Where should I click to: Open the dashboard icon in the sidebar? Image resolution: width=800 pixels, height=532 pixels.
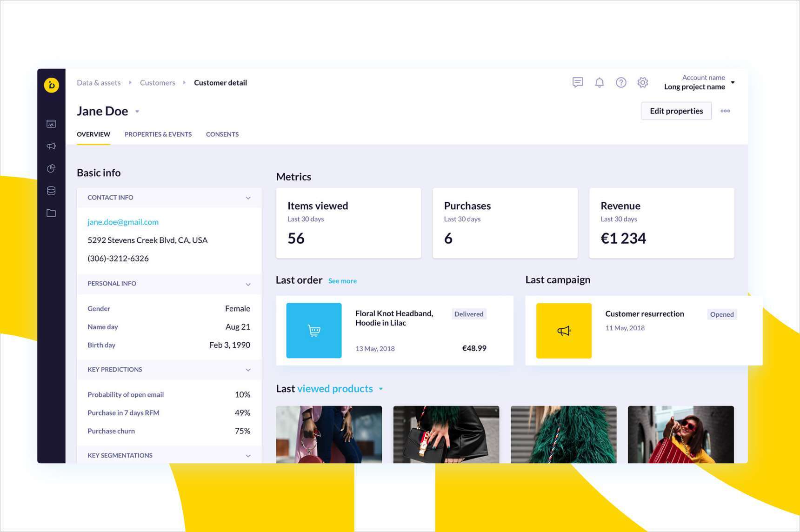[x=51, y=124]
